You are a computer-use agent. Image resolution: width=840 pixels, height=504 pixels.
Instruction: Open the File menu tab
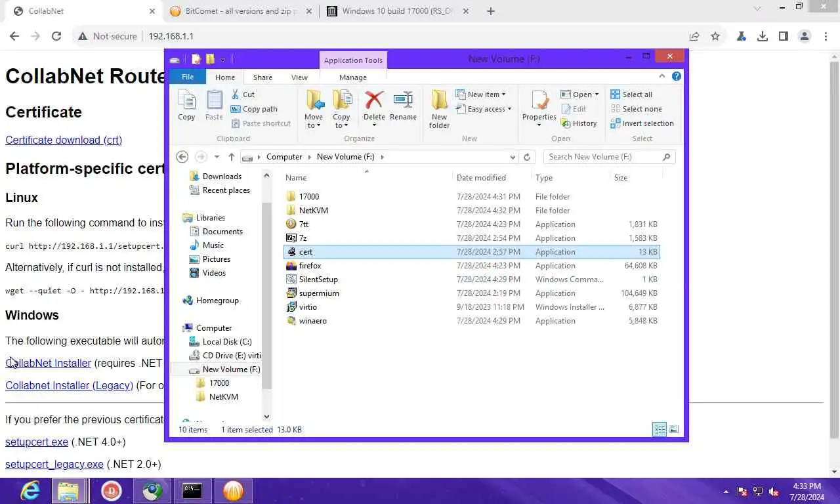(188, 77)
